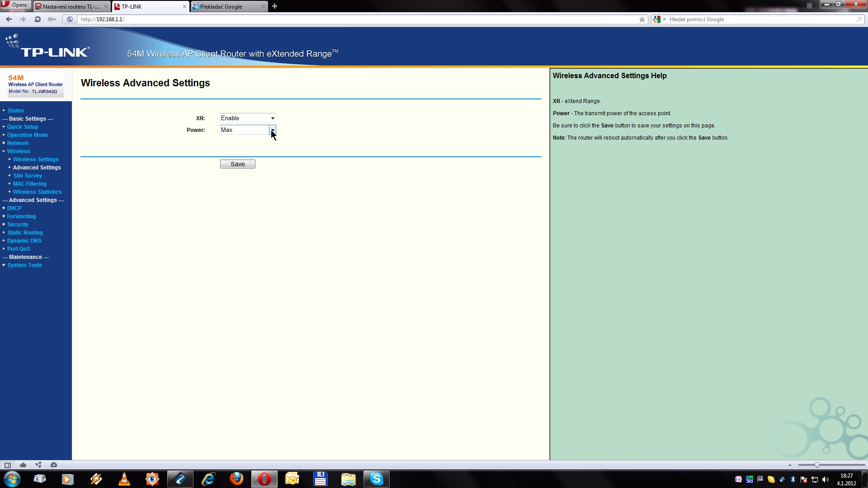
Task: Click the bookmark star in address bar
Action: pos(642,19)
